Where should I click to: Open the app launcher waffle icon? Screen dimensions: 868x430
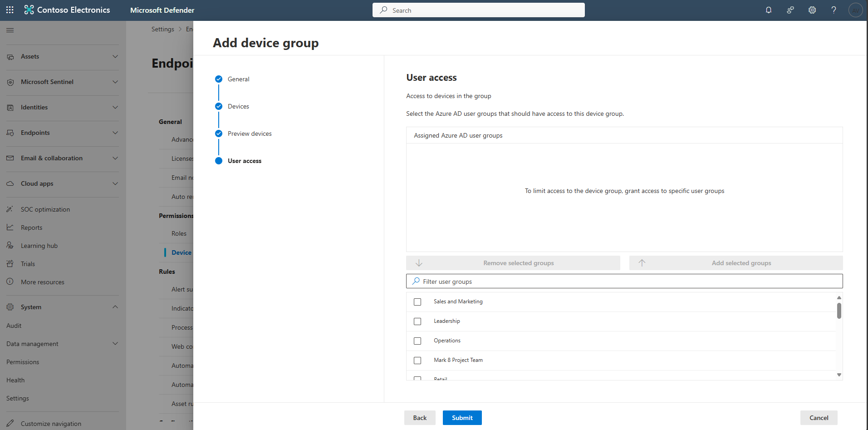pos(10,10)
